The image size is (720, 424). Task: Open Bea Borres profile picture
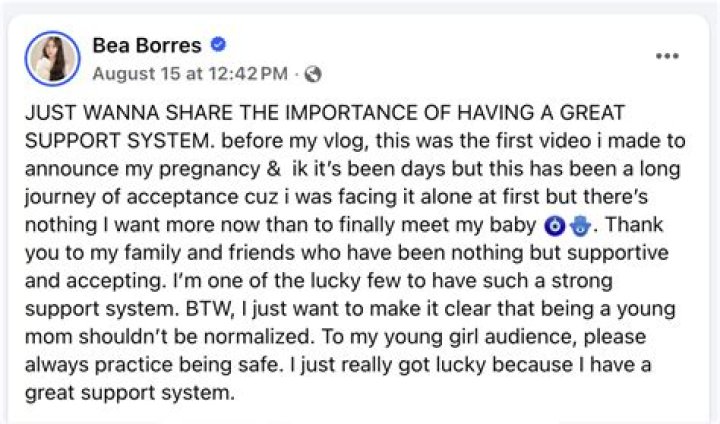click(53, 57)
